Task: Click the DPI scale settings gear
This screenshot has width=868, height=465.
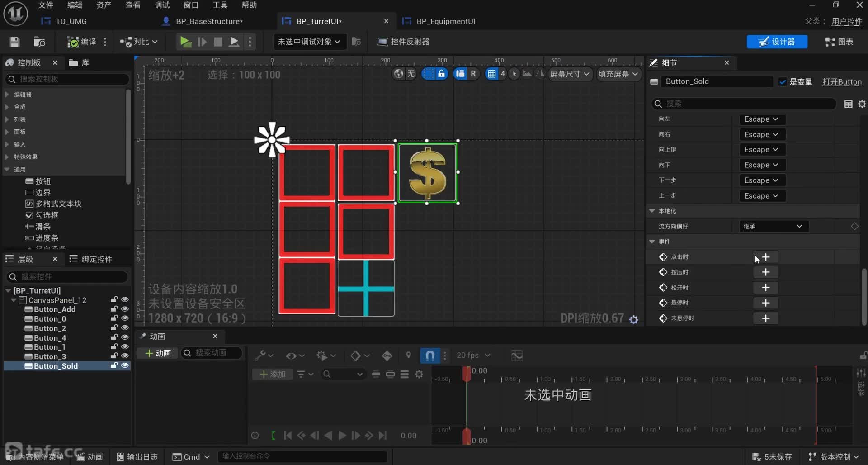Action: [x=634, y=320]
